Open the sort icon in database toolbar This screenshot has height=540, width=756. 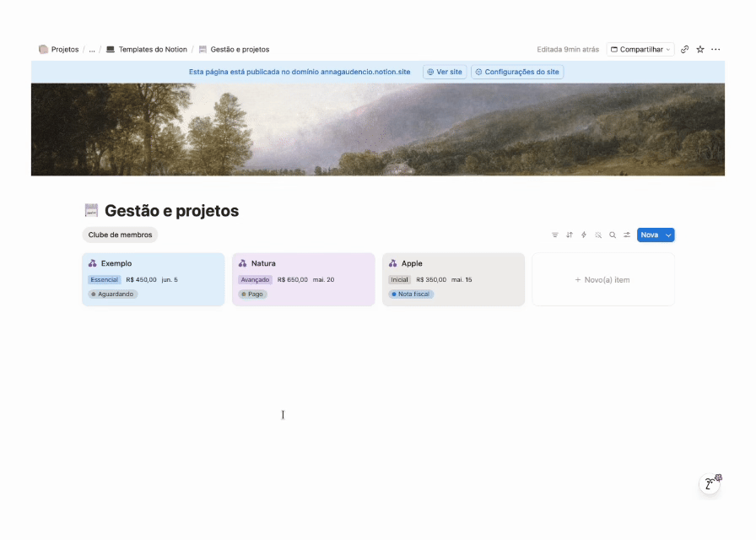click(x=570, y=235)
